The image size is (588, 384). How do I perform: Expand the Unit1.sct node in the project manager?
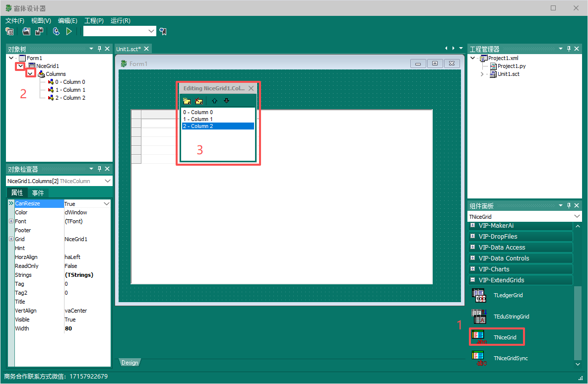point(482,74)
